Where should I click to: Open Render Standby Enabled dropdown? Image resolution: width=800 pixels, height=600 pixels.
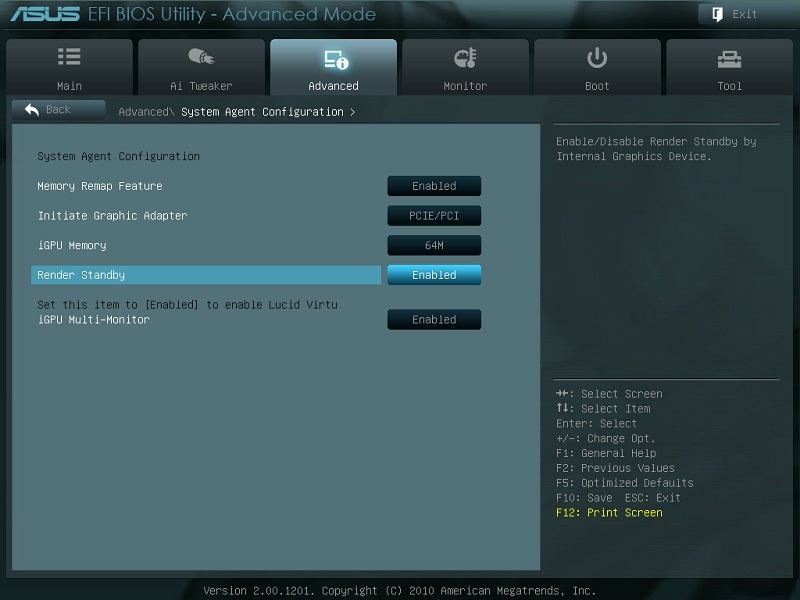[x=434, y=275]
